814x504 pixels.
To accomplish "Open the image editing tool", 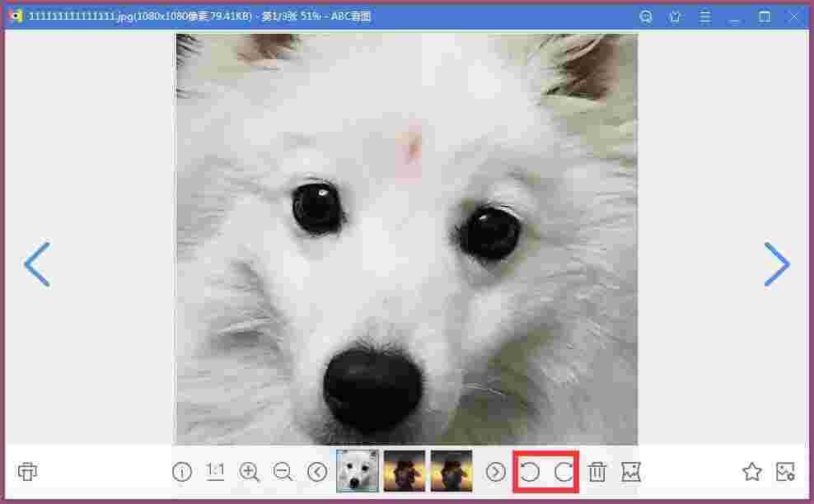I will (630, 472).
